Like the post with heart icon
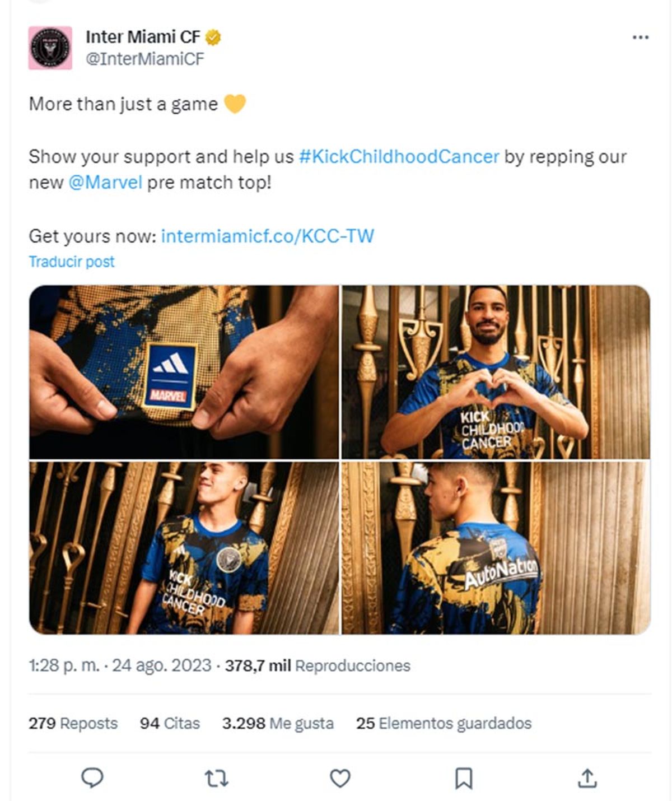 coord(340,777)
